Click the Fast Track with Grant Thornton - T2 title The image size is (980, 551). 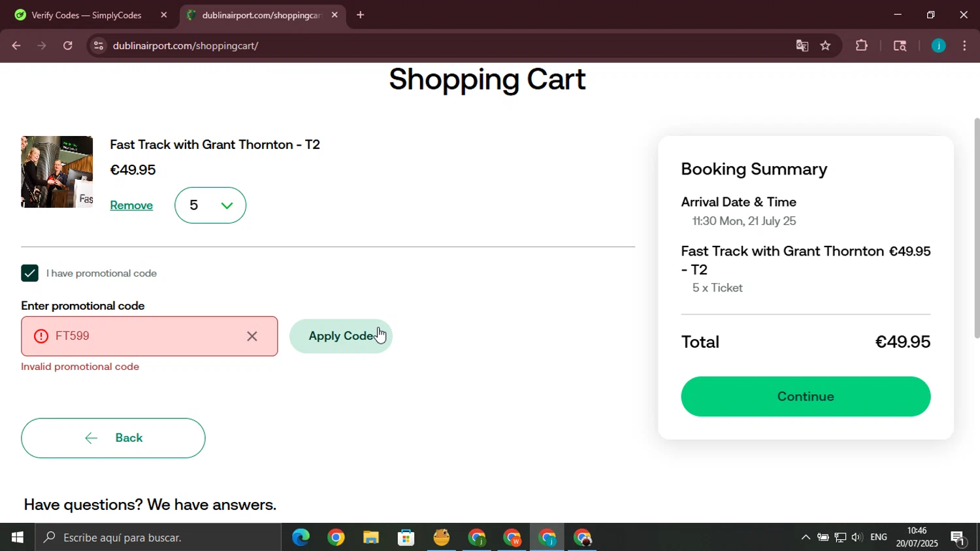pos(215,144)
